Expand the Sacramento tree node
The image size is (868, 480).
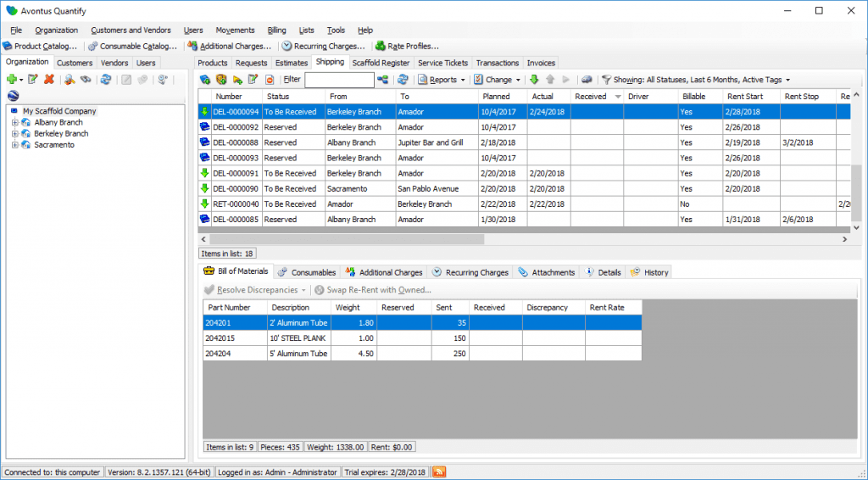click(15, 145)
